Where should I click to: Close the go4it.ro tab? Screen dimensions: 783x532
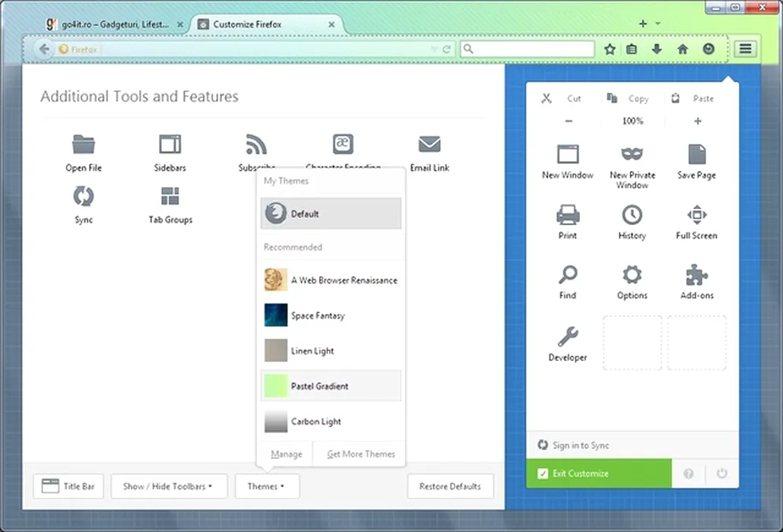point(180,24)
